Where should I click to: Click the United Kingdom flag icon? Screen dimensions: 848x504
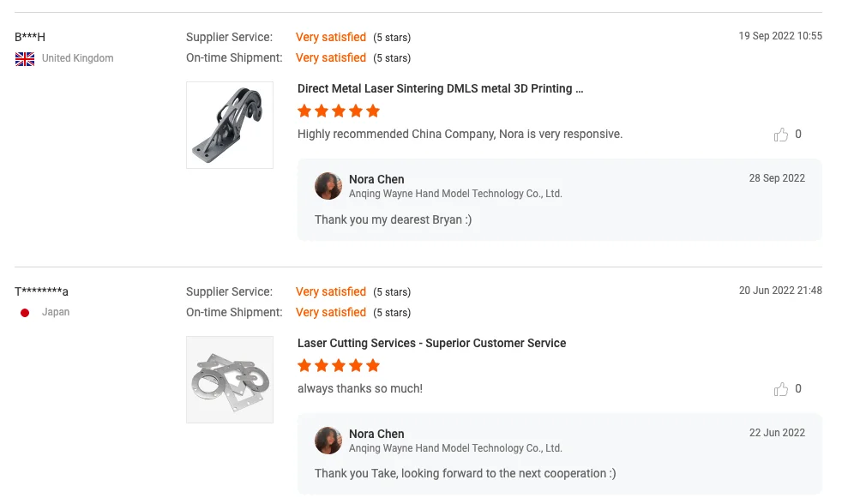click(25, 58)
